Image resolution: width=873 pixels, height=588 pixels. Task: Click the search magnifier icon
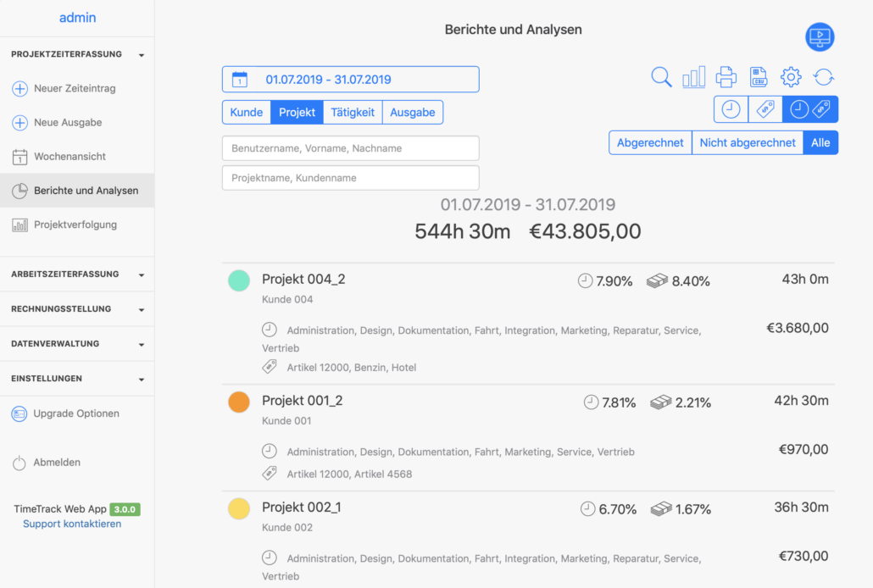(661, 77)
